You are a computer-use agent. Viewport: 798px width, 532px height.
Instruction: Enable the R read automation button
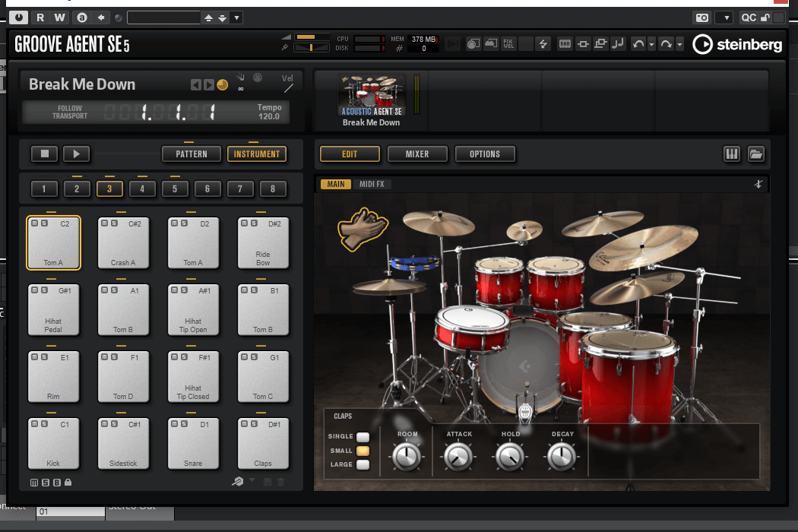click(40, 17)
